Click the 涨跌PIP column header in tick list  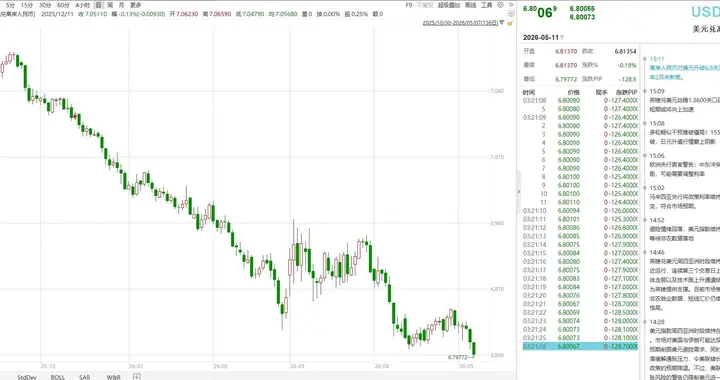point(626,92)
